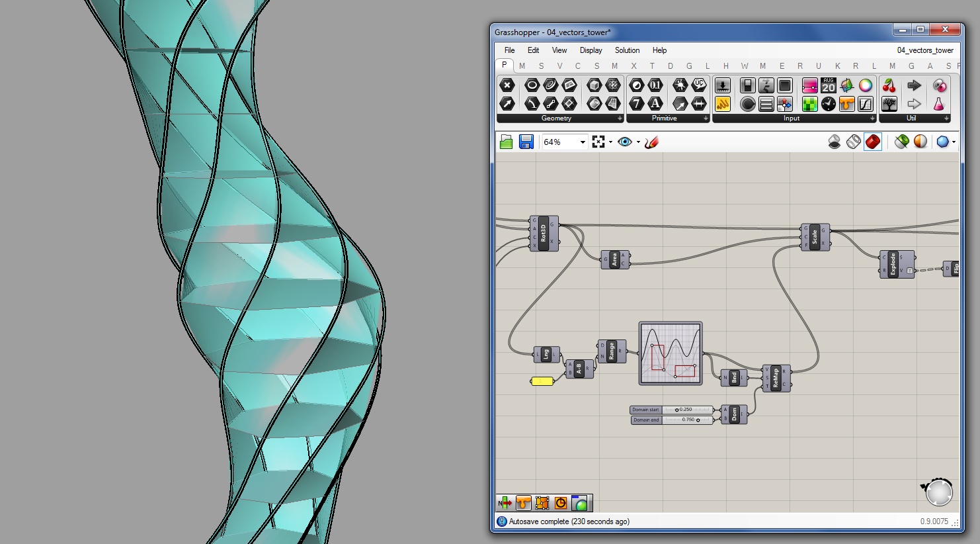Open the Display menu
980x544 pixels.
591,50
